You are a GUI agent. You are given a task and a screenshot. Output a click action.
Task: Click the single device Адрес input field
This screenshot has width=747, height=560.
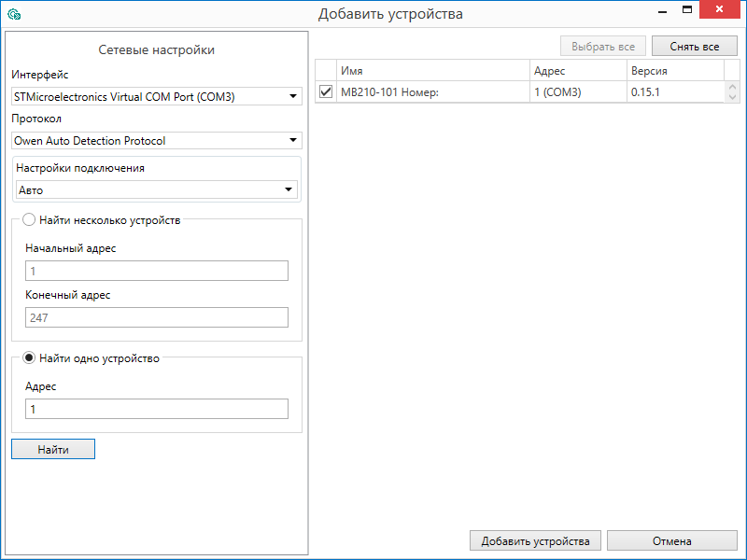click(x=156, y=410)
